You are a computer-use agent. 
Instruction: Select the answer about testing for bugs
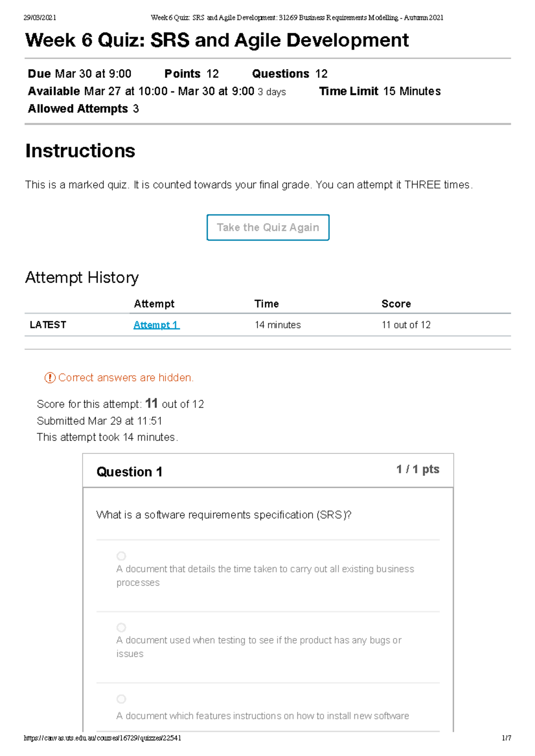tap(122, 627)
